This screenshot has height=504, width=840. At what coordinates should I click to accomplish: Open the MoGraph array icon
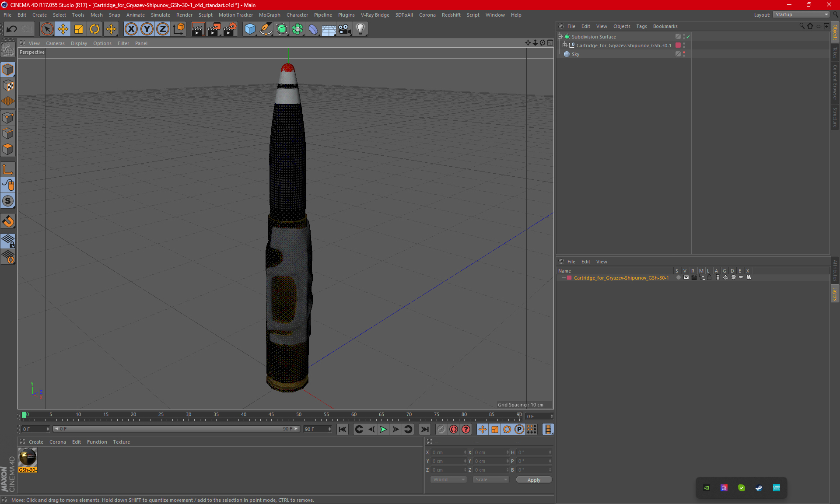(x=297, y=29)
